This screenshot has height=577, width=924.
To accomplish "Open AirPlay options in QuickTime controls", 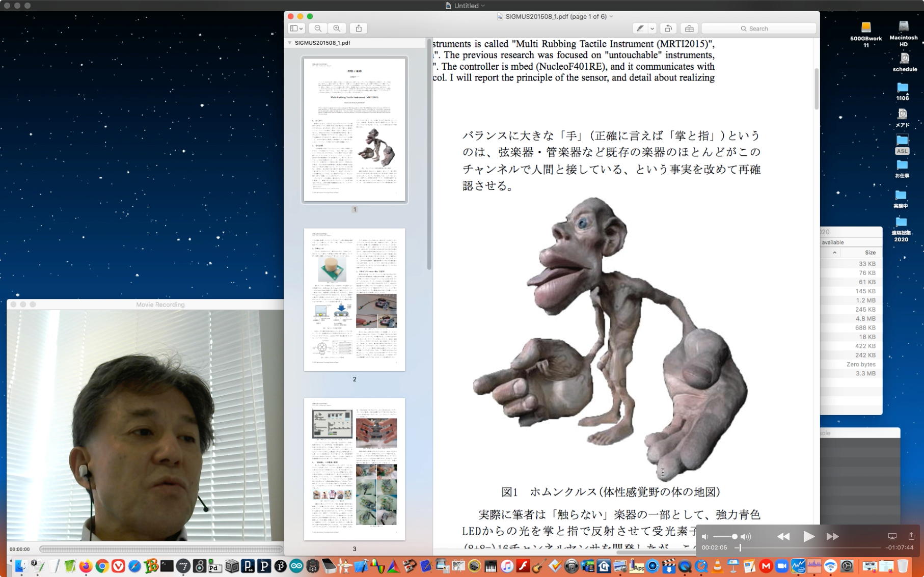I will click(x=892, y=536).
